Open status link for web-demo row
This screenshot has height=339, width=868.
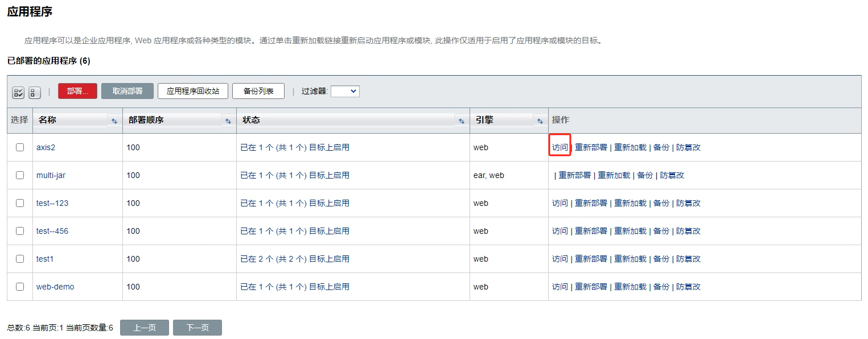[295, 287]
